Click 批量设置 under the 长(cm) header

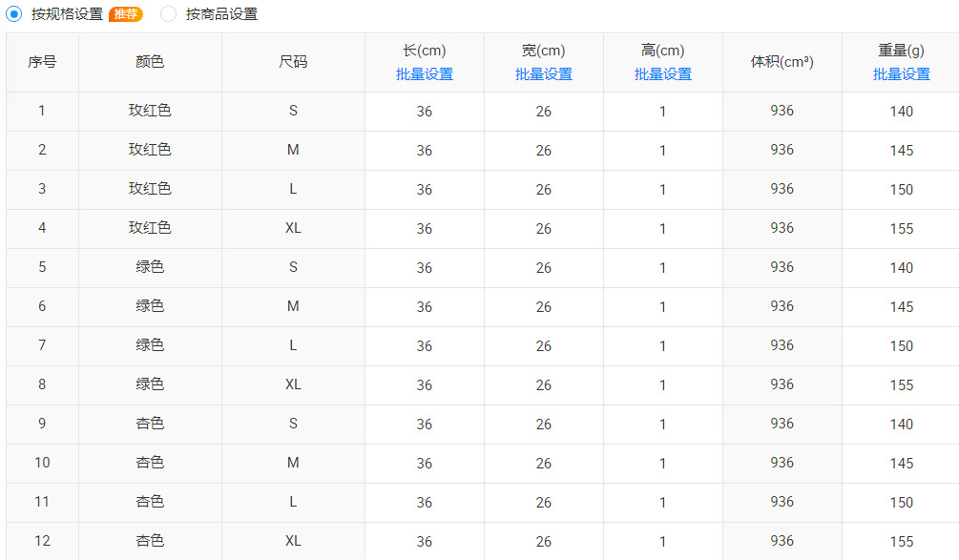[x=425, y=74]
